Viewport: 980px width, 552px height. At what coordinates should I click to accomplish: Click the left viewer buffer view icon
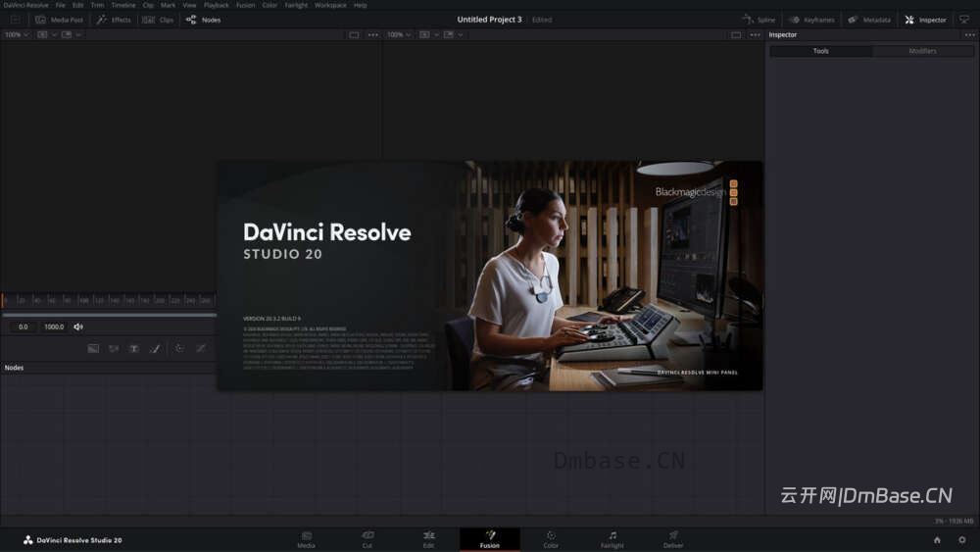click(x=67, y=34)
